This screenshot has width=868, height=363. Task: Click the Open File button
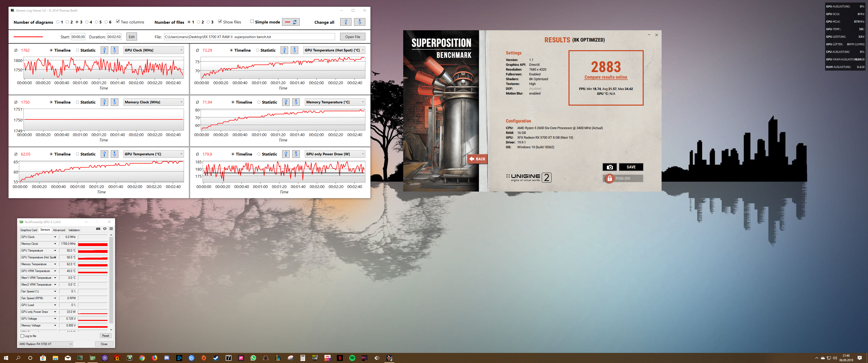point(352,37)
